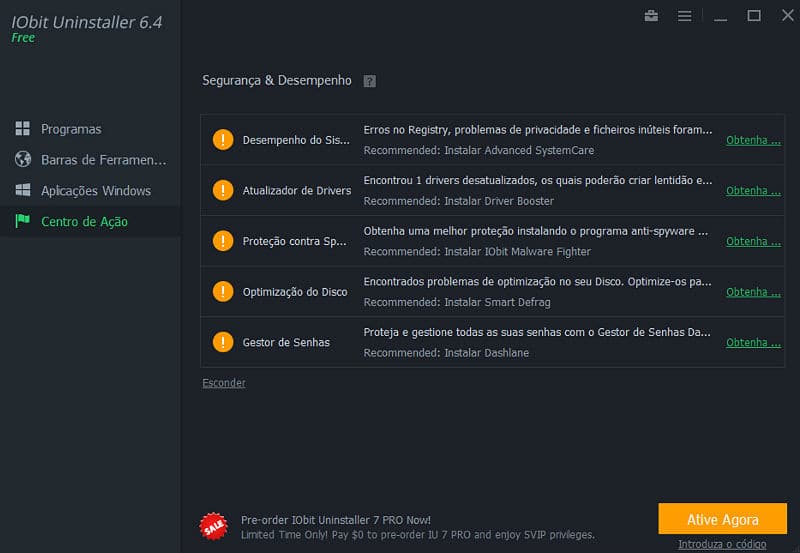Click warning icon for Desempenho do Sistema
Screen dimensions: 800x553
click(223, 139)
